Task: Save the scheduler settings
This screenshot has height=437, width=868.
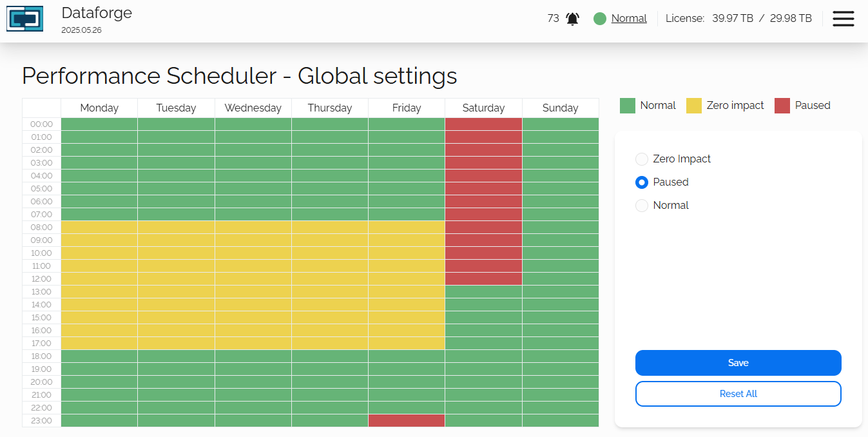Action: (x=738, y=363)
